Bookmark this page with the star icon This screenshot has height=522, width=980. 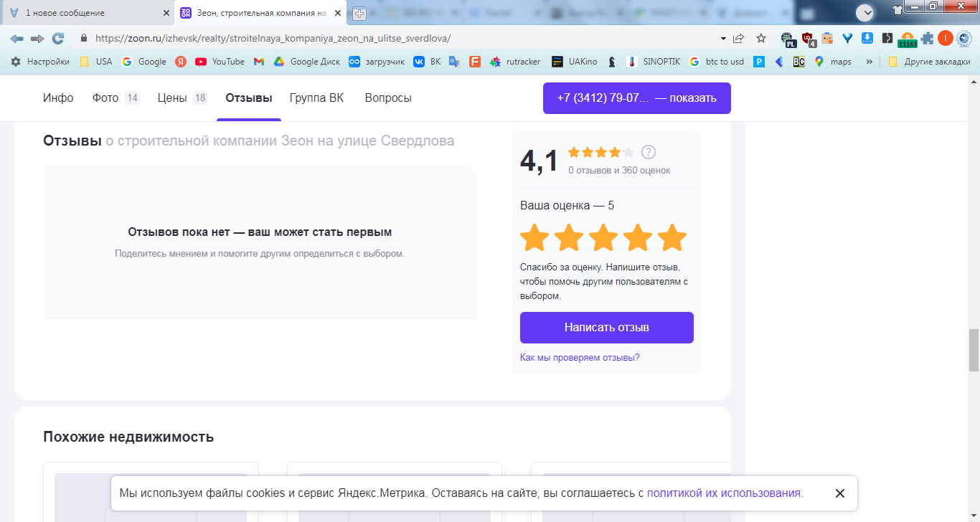761,38
